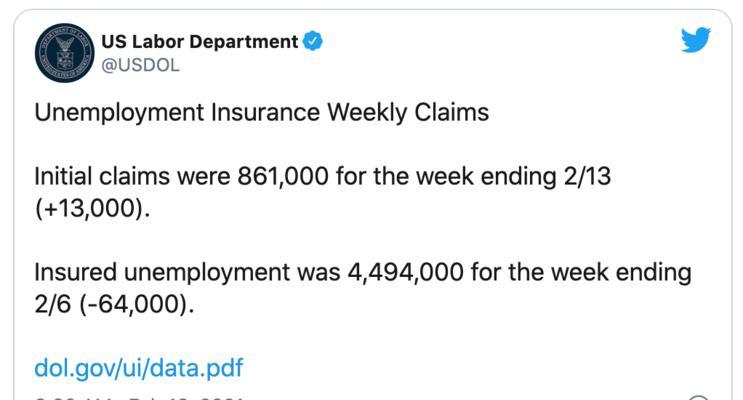This screenshot has height=400, width=743.
Task: Click the partially visible tweet timestamp
Action: [140, 398]
